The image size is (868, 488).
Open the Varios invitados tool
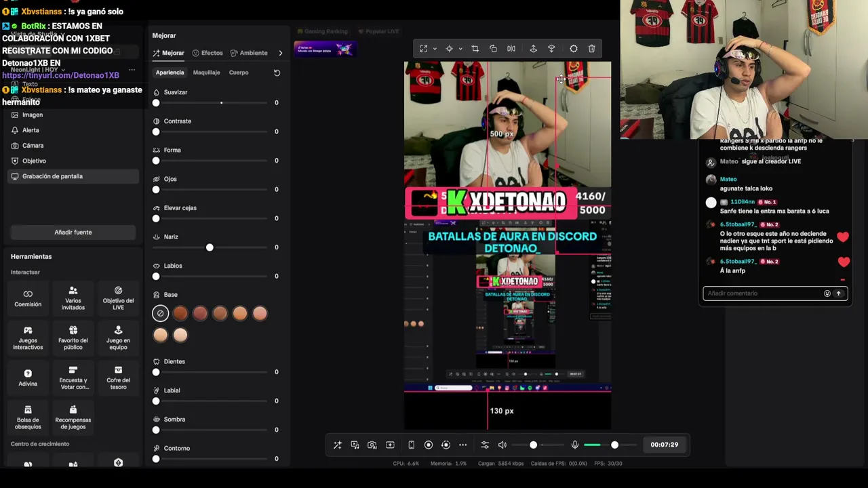pyautogui.click(x=73, y=298)
